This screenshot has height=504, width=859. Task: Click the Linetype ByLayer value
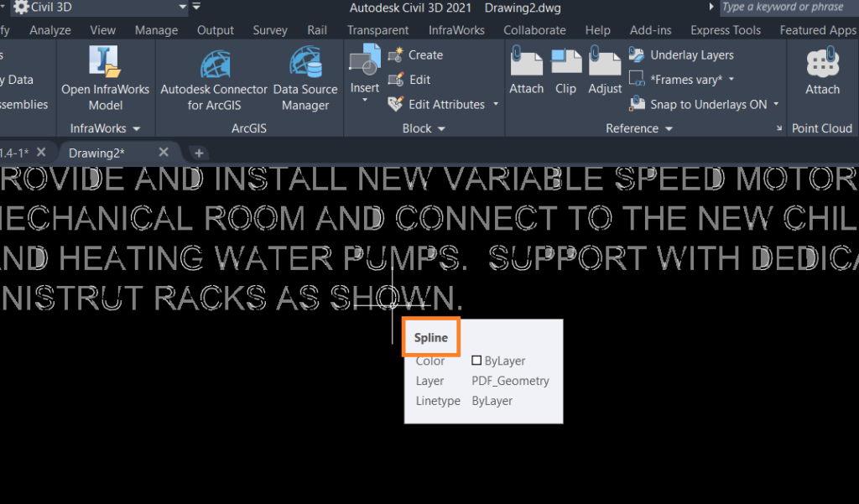pyautogui.click(x=492, y=401)
